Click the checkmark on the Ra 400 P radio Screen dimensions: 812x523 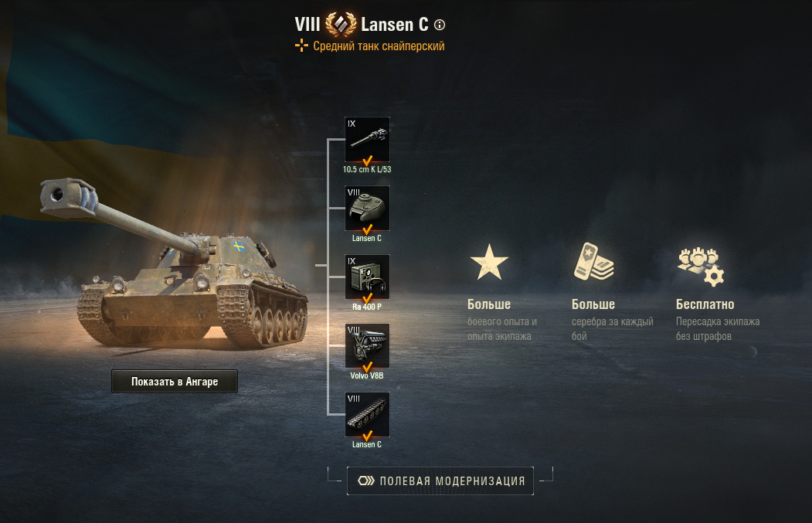[367, 298]
